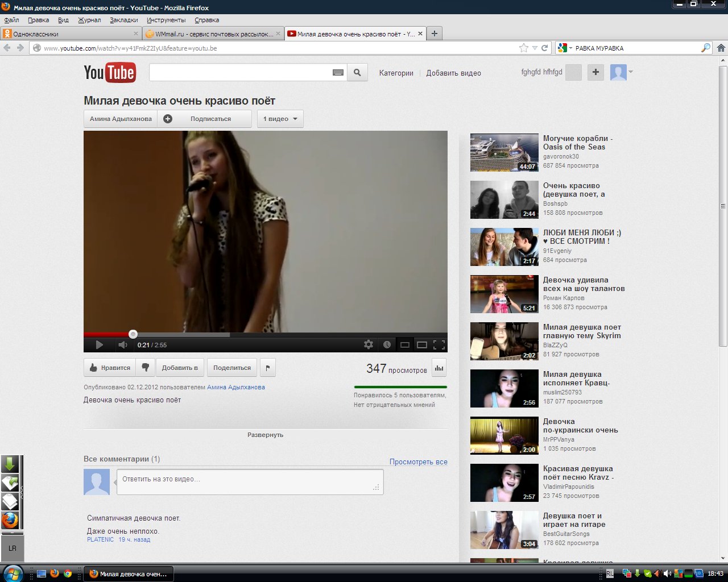Click the 'Добавить видео' link
The image size is (728, 582).
[x=454, y=73]
